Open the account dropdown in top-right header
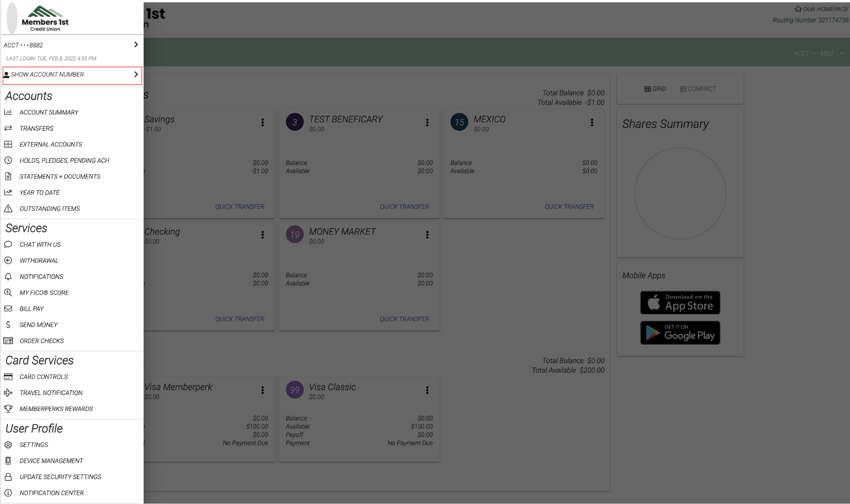 (x=841, y=53)
